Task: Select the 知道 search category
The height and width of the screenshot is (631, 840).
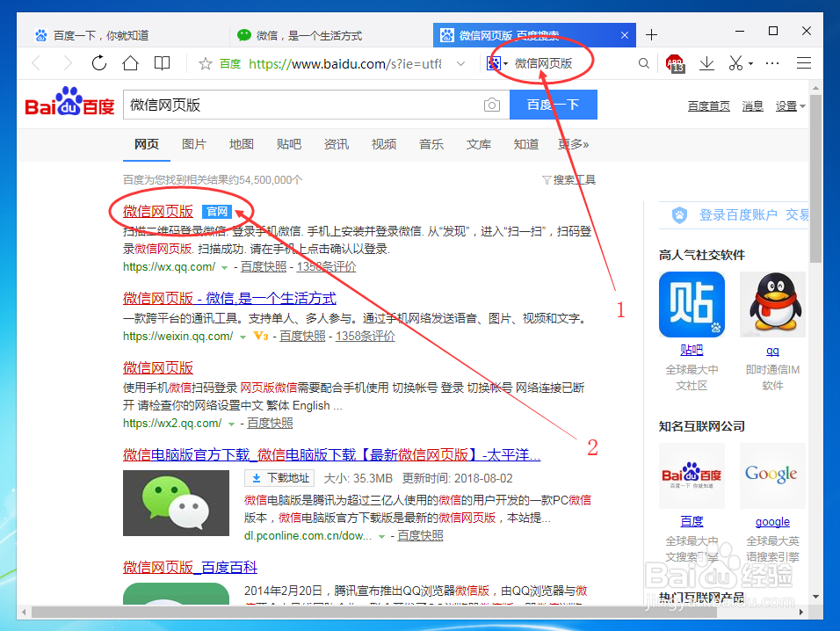Action: point(526,144)
